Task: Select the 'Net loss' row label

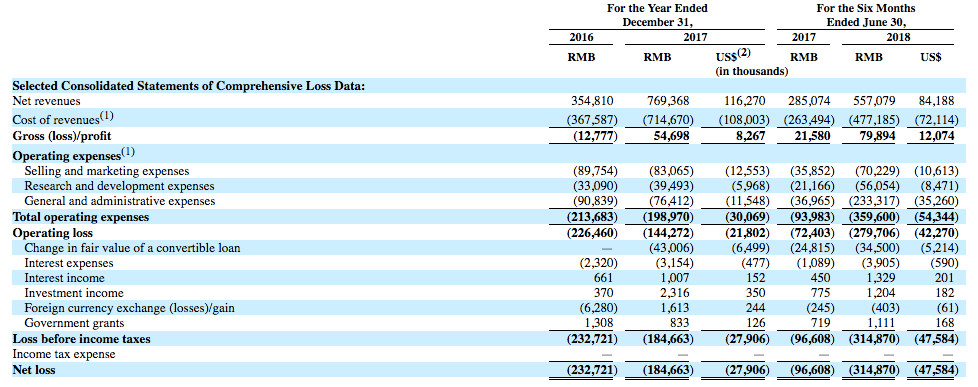Action: click(34, 370)
